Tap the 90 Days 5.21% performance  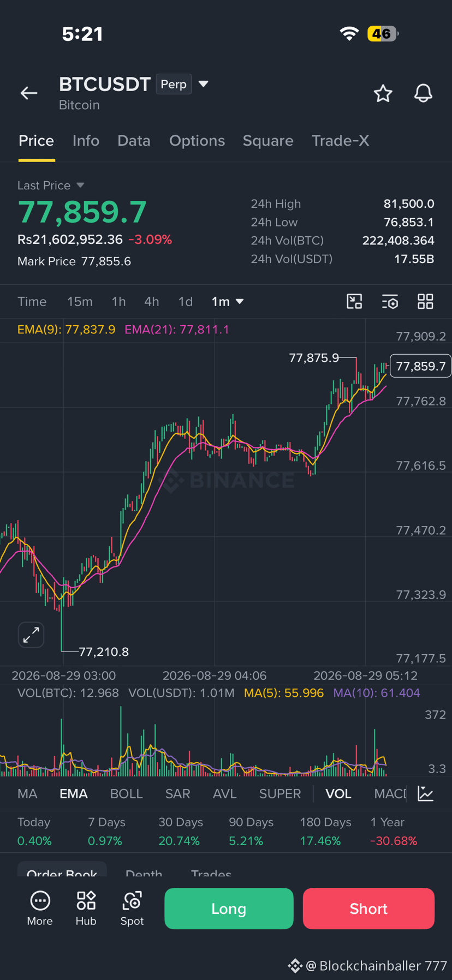(x=251, y=832)
